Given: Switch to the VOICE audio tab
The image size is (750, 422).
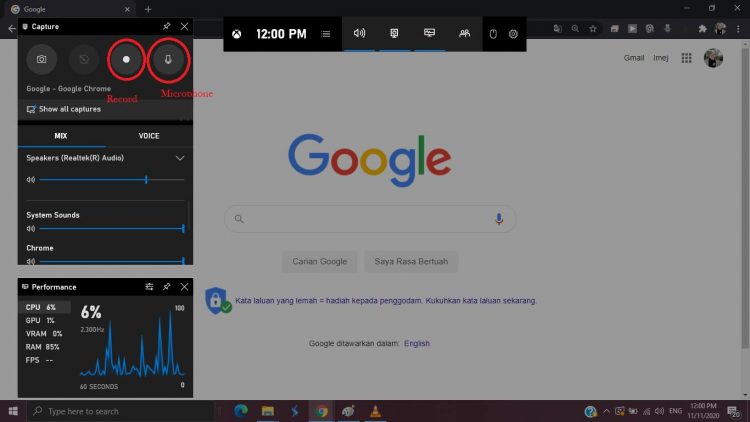Looking at the screenshot, I should (x=149, y=136).
